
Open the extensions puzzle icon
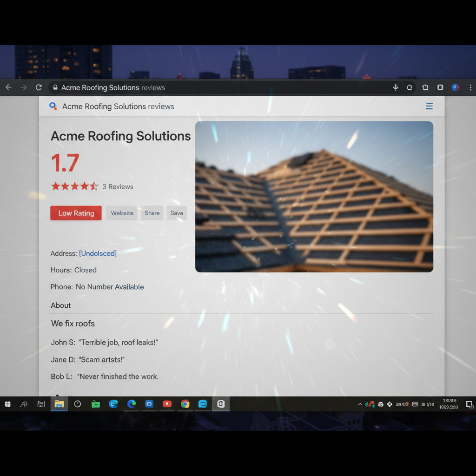click(x=425, y=87)
